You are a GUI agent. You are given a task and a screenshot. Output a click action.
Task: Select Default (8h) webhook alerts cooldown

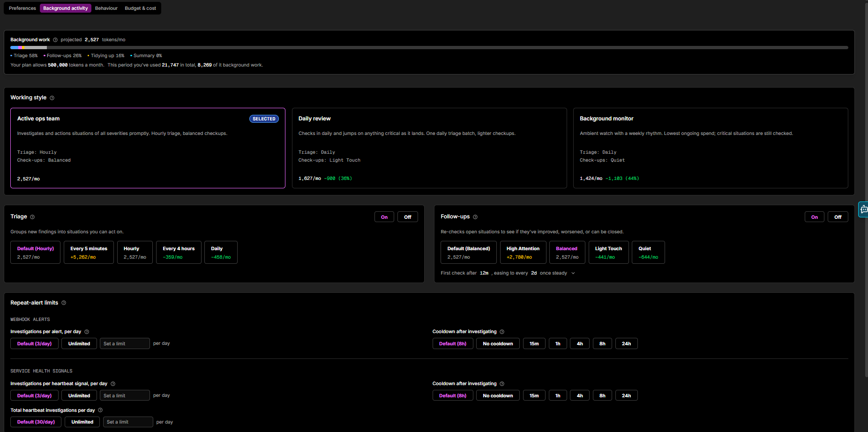click(453, 344)
